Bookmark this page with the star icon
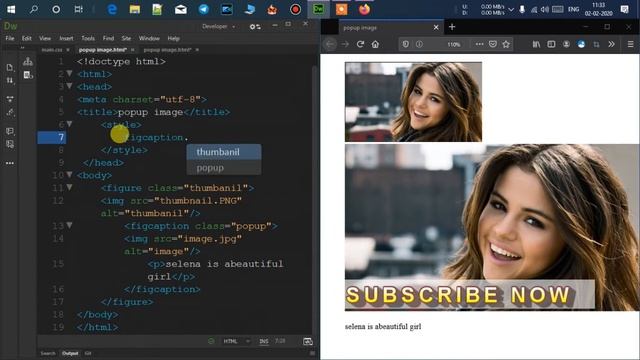Screen dimensions: 640x360 506,44
